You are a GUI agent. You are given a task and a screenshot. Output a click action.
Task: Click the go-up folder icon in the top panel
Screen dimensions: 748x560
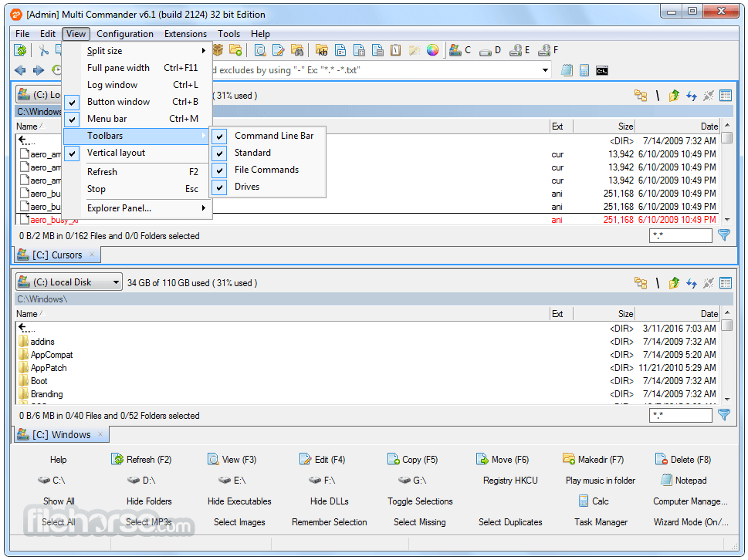tap(674, 96)
